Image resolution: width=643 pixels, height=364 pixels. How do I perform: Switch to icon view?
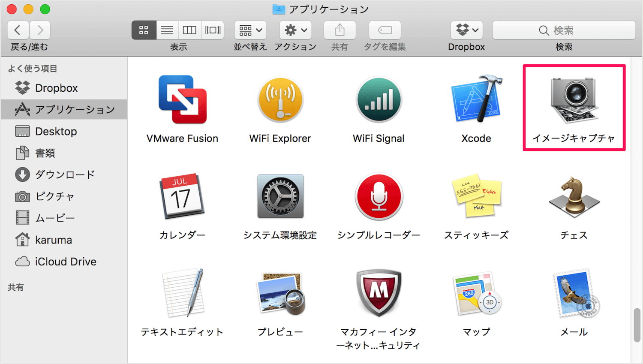tap(144, 30)
